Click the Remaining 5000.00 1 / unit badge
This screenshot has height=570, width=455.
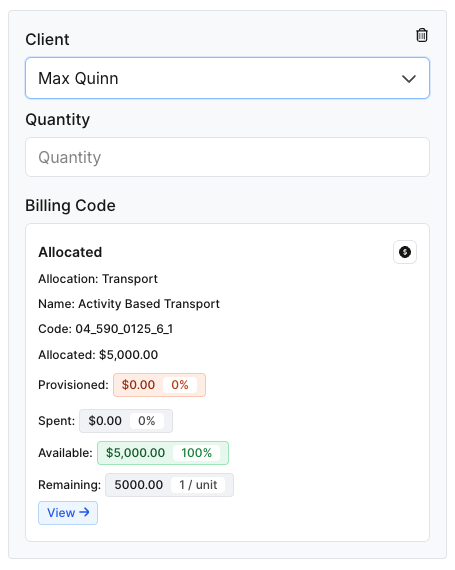click(169, 485)
